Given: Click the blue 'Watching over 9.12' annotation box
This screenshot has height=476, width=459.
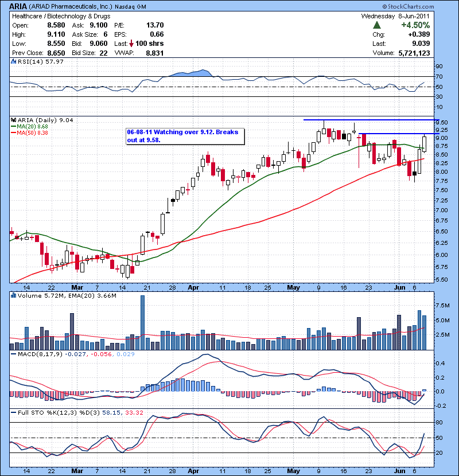Looking at the screenshot, I should click(x=185, y=136).
